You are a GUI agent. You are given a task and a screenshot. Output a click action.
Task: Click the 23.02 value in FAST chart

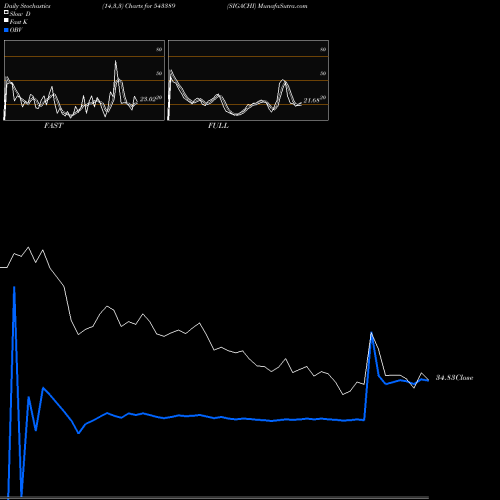coord(148,99)
